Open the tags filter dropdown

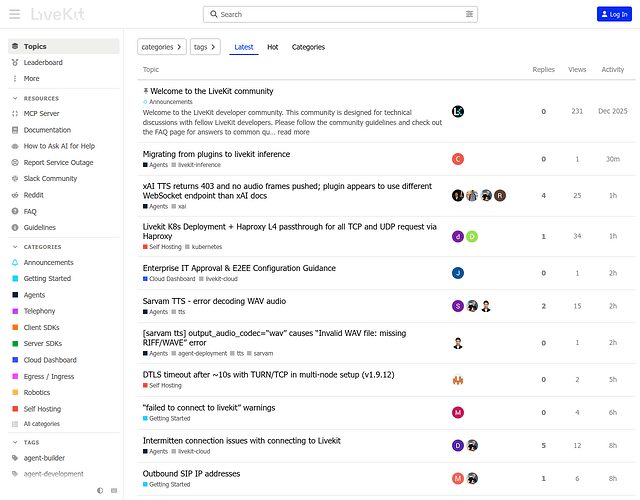tap(205, 47)
